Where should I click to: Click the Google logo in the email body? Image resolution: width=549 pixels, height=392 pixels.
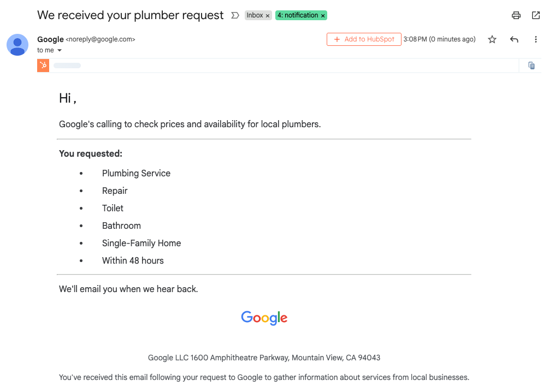(x=264, y=318)
